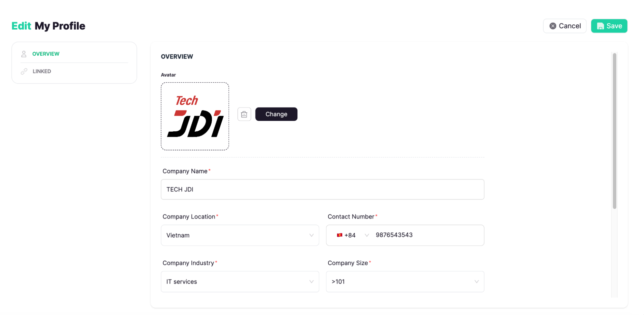This screenshot has height=315, width=644.
Task: Cancel editing the profile
Action: [x=564, y=26]
